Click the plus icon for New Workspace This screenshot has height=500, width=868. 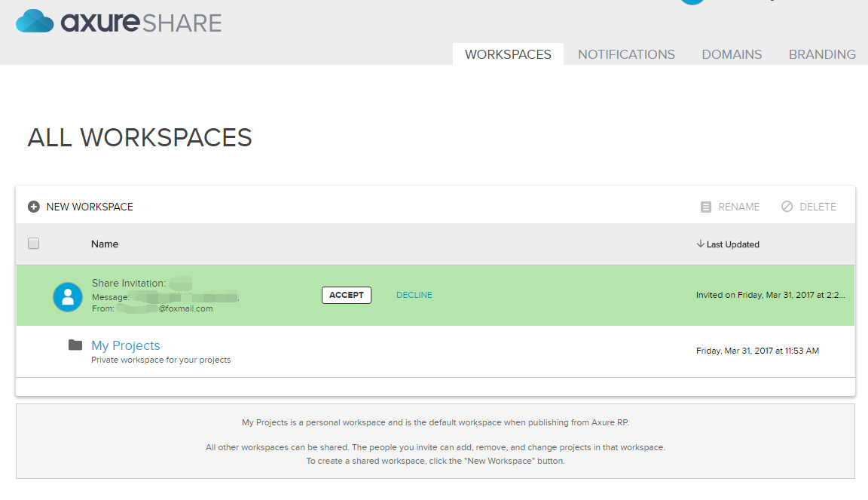tap(34, 207)
